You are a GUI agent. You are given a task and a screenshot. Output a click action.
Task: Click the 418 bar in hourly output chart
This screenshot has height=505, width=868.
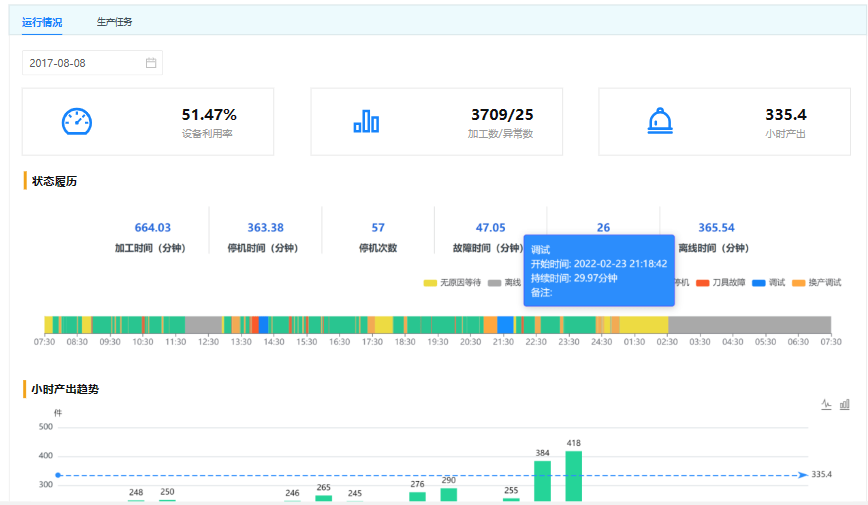click(x=574, y=477)
